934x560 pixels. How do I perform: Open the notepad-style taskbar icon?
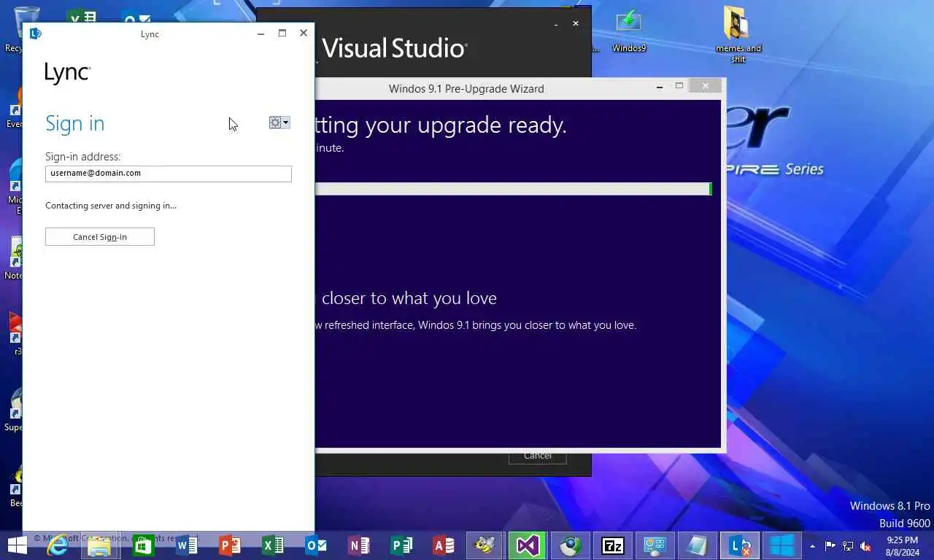[x=697, y=545]
